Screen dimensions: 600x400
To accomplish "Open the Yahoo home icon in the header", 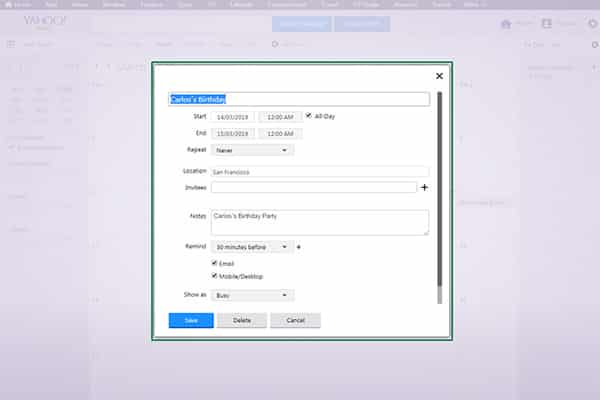I will click(506, 24).
